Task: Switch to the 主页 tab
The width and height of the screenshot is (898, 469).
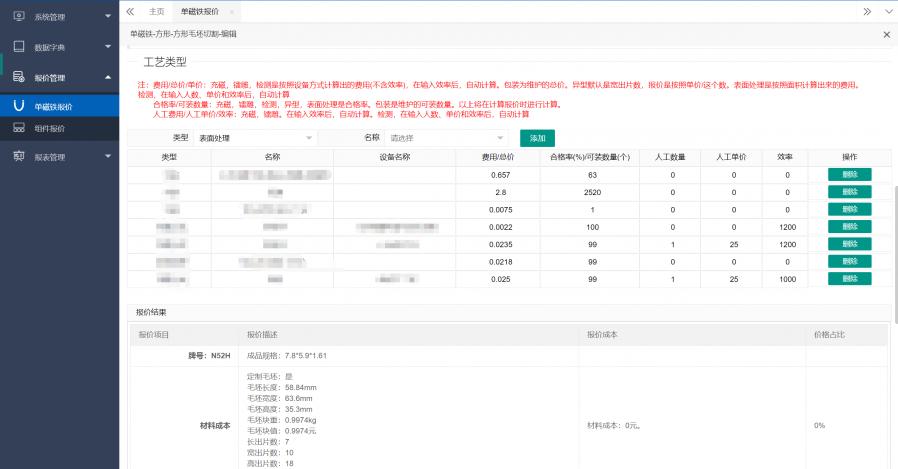Action: tap(156, 11)
